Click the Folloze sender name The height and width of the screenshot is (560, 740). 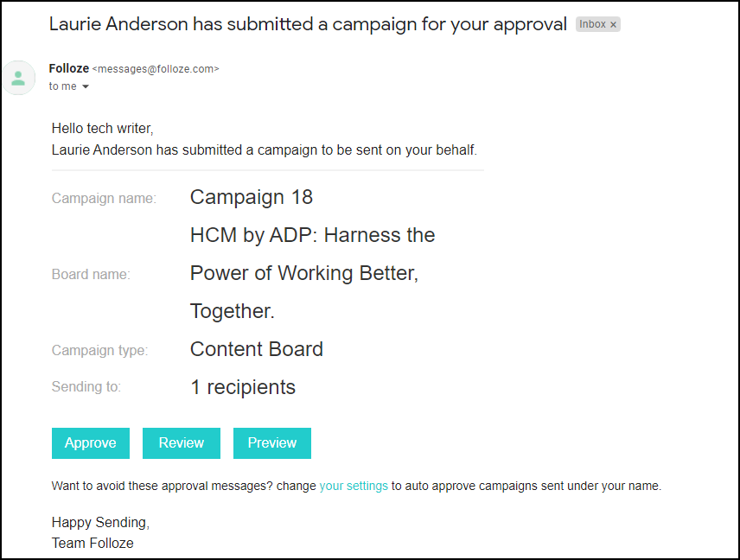pos(68,68)
